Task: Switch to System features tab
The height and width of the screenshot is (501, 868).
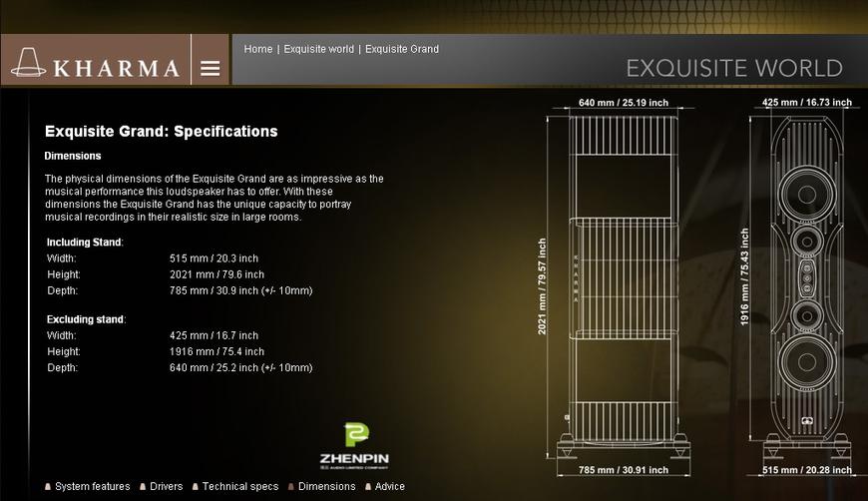Action: (88, 486)
